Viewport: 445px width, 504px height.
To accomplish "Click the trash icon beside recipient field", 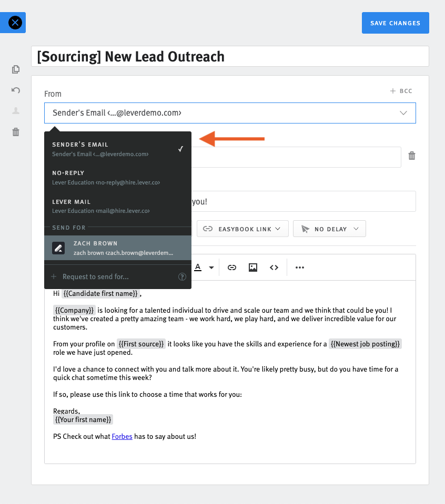I will pyautogui.click(x=412, y=156).
